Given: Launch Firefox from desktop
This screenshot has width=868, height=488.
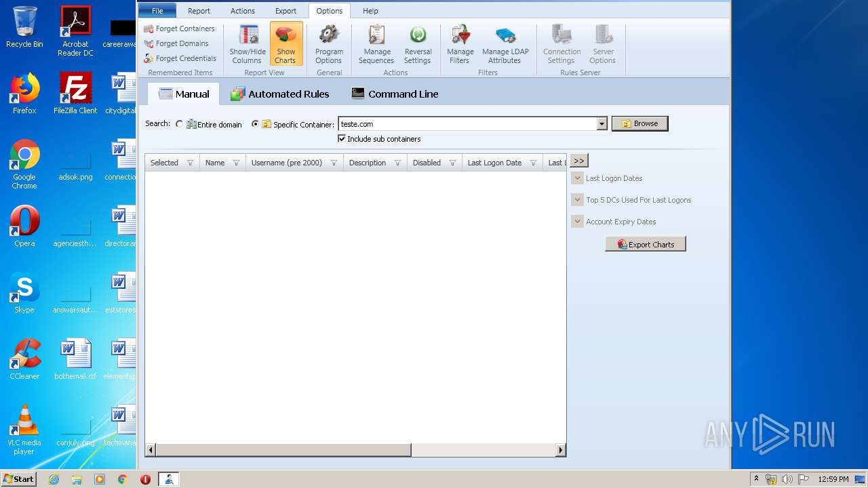Looking at the screenshot, I should coord(24,94).
